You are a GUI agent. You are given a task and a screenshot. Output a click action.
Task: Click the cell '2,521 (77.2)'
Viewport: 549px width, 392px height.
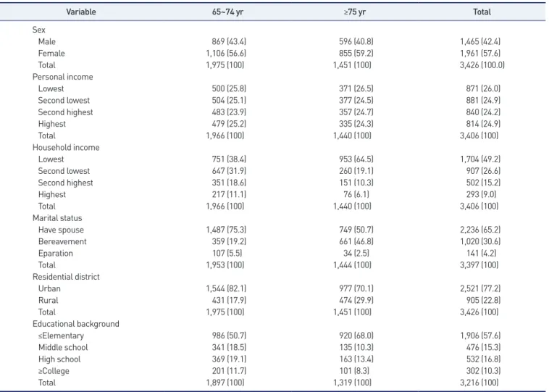click(x=480, y=288)
